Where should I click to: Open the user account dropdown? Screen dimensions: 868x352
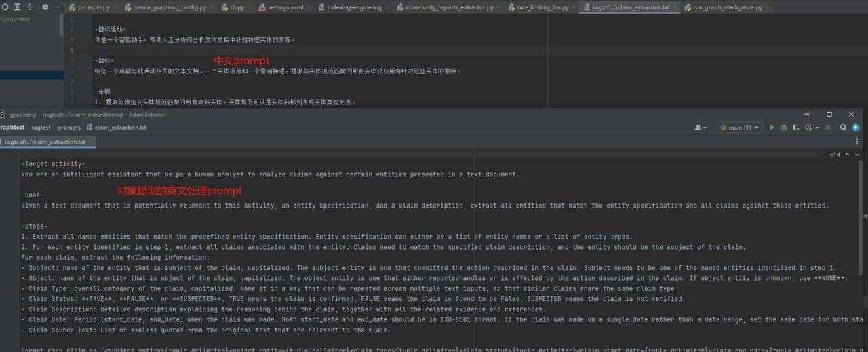pos(701,128)
